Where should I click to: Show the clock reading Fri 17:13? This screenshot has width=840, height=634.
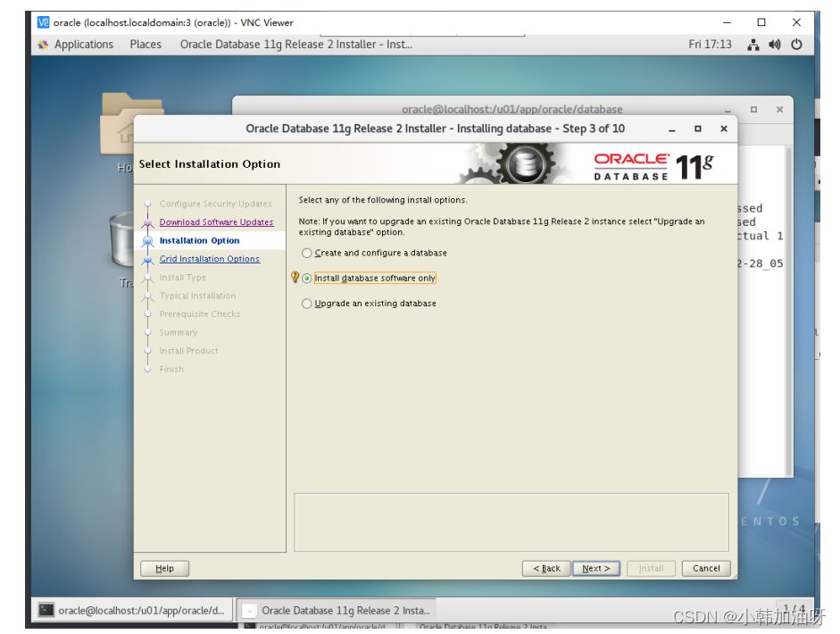coord(710,45)
